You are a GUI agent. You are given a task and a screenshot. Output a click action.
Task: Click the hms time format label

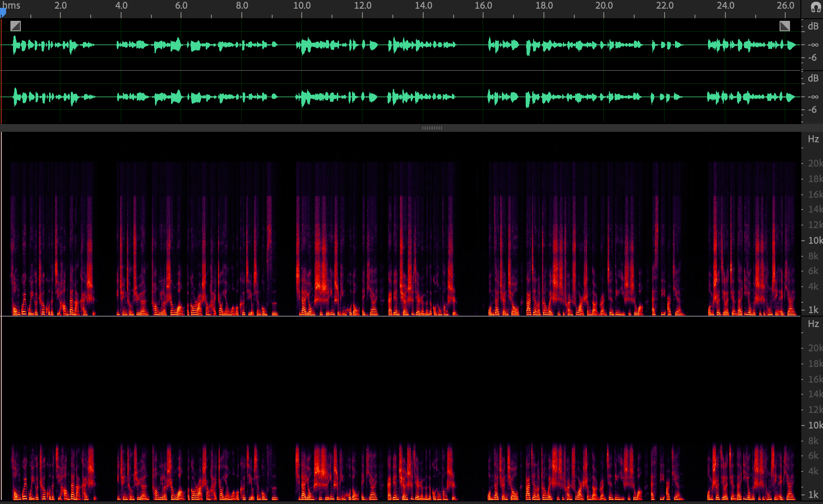11,6
